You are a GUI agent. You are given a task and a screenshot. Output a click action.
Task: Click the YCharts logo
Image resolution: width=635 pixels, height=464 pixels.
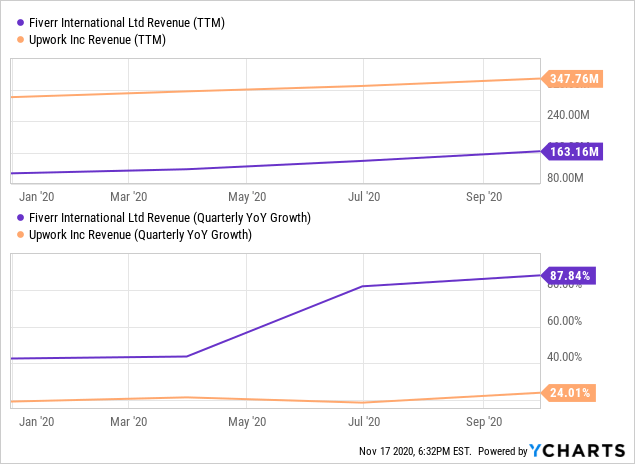tap(577, 451)
